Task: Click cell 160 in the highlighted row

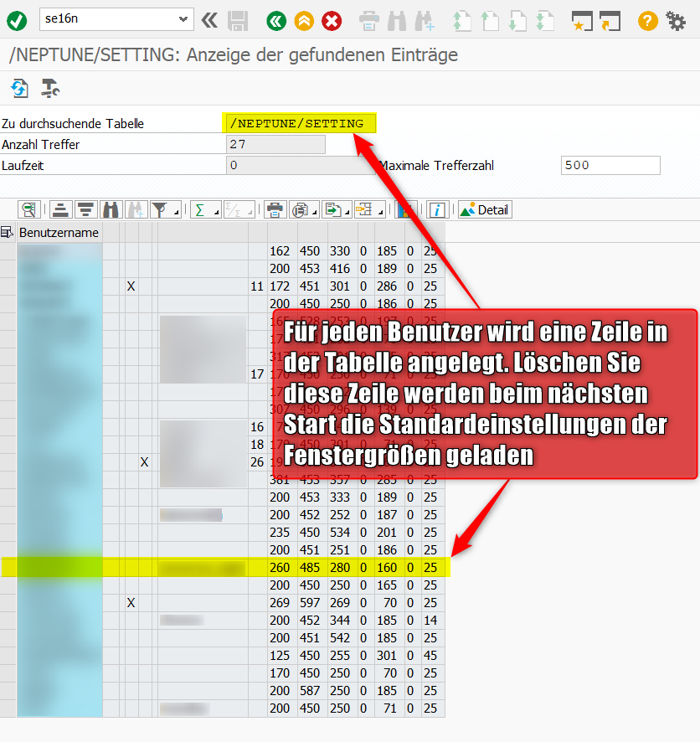Action: tap(389, 567)
